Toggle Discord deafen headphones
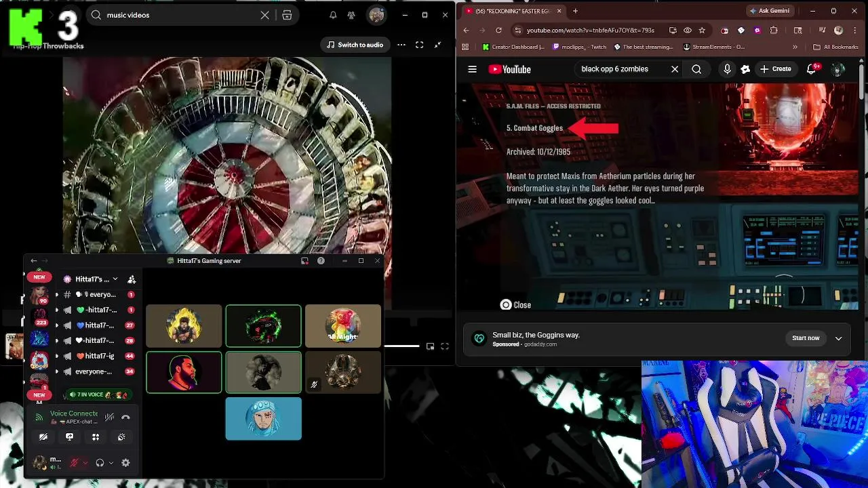 point(100,463)
